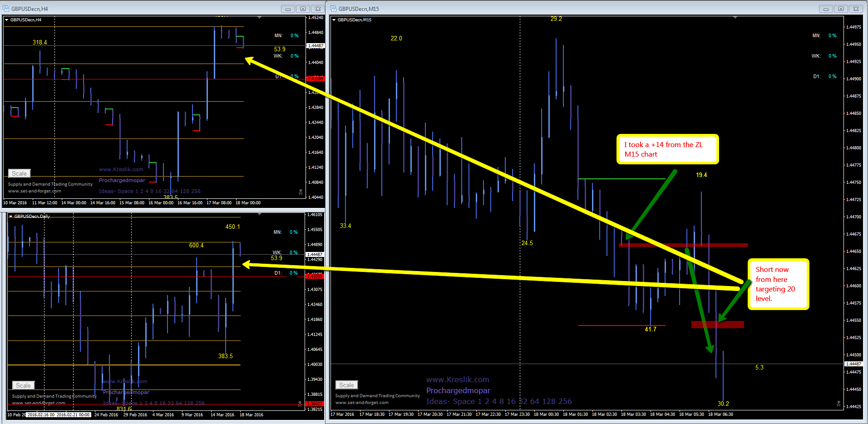Click the MN: 0 % value in Daily chart

tap(294, 232)
